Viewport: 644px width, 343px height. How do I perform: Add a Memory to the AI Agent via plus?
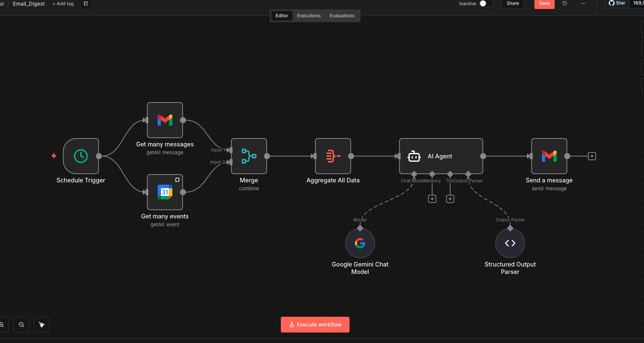coord(432,199)
